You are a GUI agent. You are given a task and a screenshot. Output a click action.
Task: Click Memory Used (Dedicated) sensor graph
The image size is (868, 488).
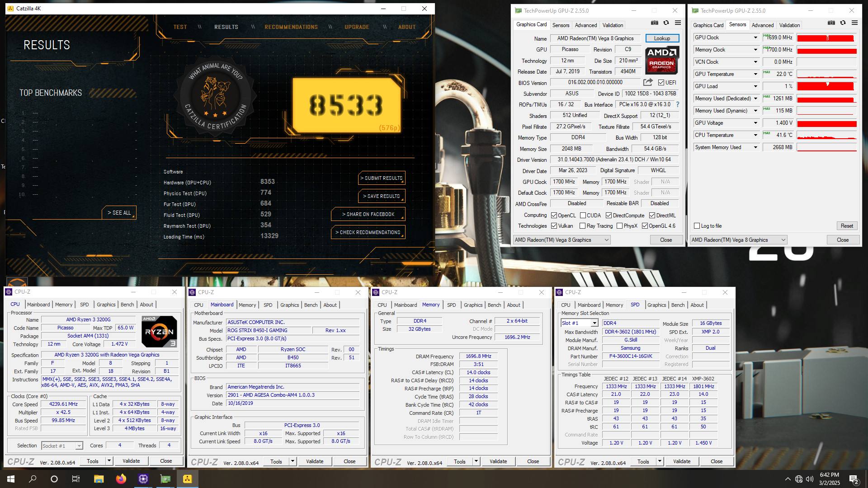[x=826, y=99]
